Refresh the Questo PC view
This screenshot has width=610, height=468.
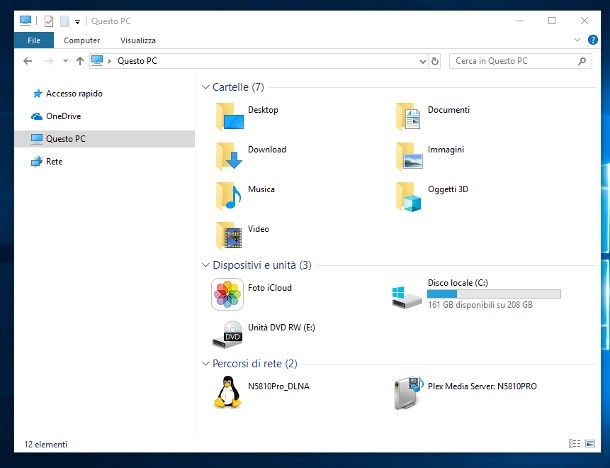pyautogui.click(x=435, y=61)
